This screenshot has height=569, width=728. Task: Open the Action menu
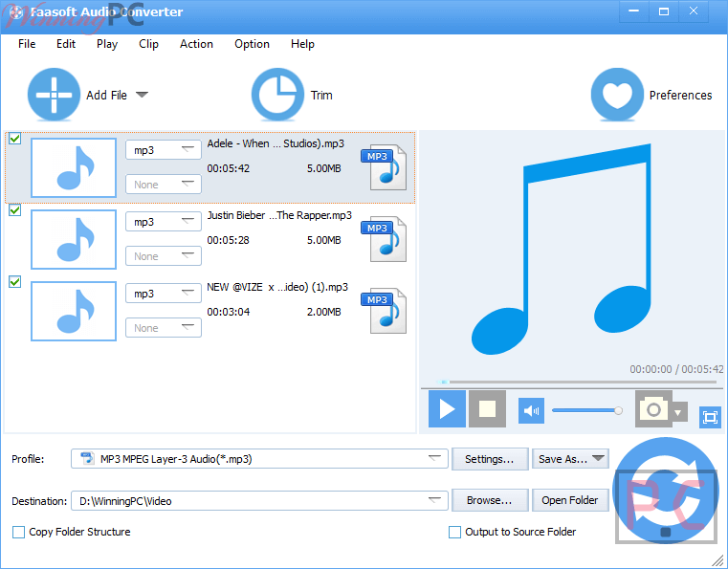pyautogui.click(x=196, y=44)
